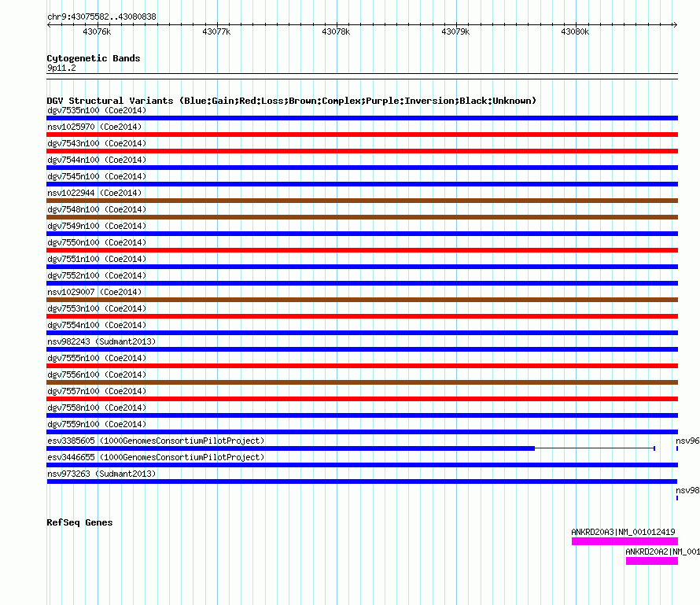
Task: Click the DGV Structural Variants track title
Action: click(x=291, y=101)
